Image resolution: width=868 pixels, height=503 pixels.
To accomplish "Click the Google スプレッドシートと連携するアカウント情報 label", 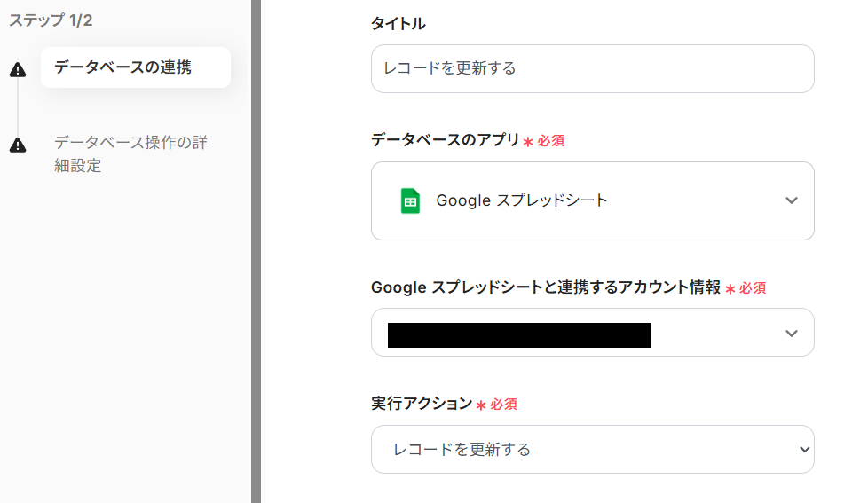I will coord(545,287).
